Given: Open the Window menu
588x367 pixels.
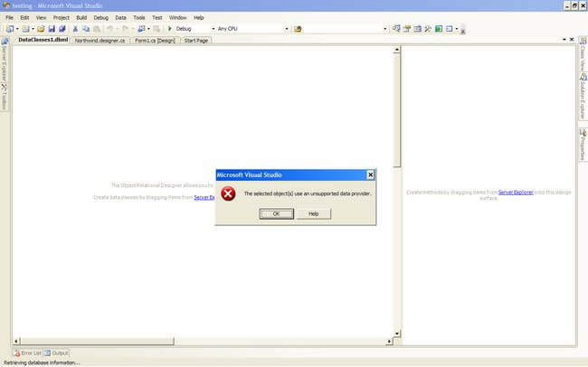Looking at the screenshot, I should pos(177,17).
